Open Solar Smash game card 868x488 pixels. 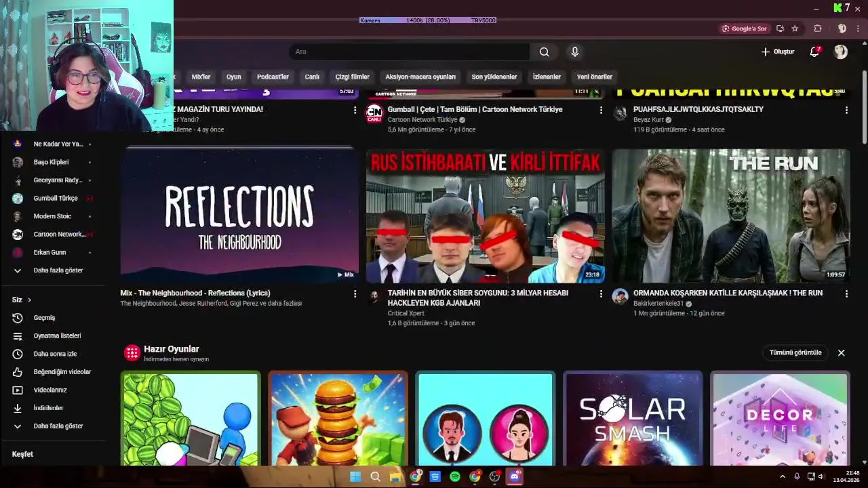coord(633,419)
